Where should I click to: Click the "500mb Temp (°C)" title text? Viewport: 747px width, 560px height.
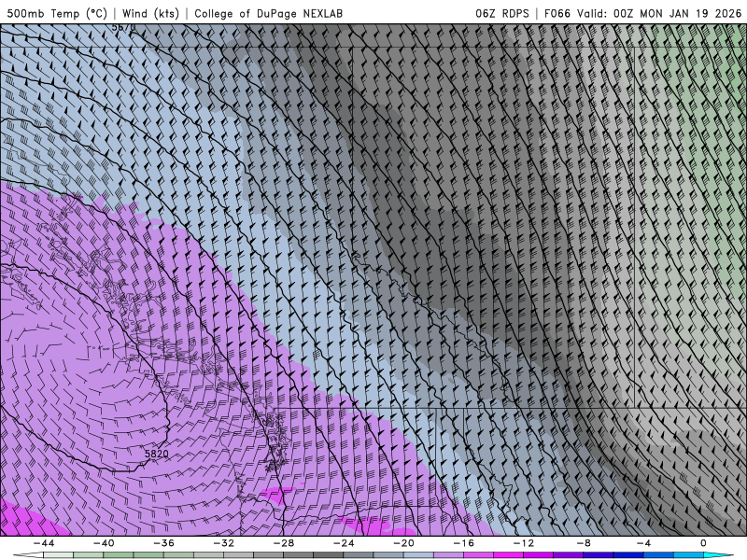click(57, 13)
